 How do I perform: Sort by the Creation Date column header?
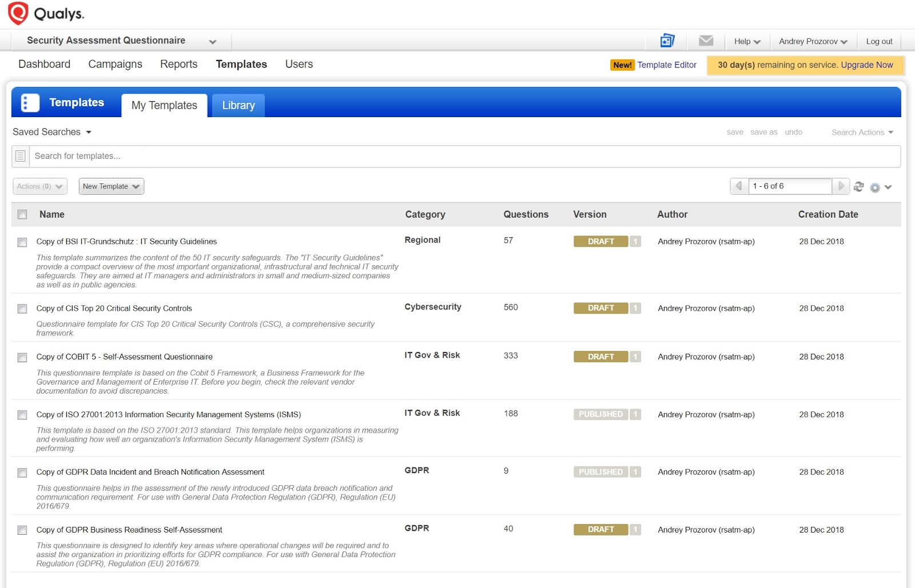pos(828,214)
